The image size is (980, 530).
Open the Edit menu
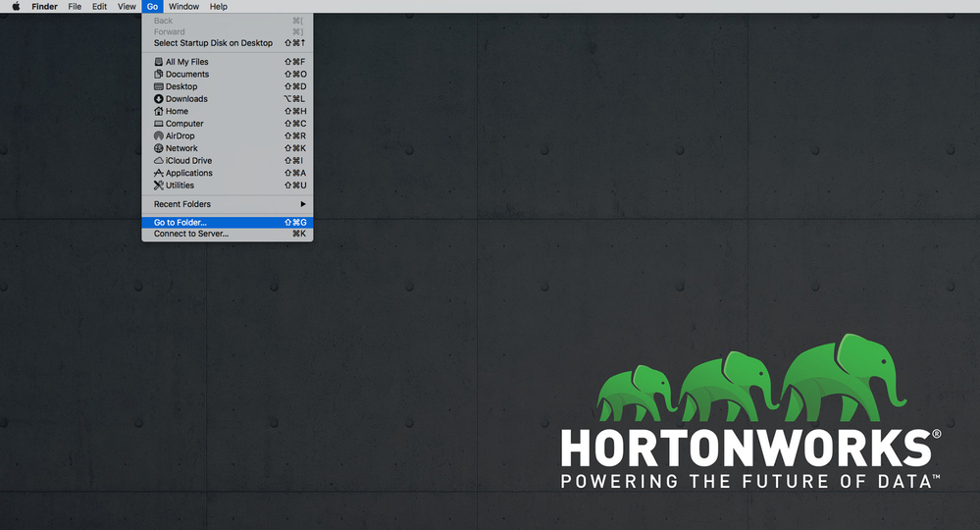click(x=100, y=6)
